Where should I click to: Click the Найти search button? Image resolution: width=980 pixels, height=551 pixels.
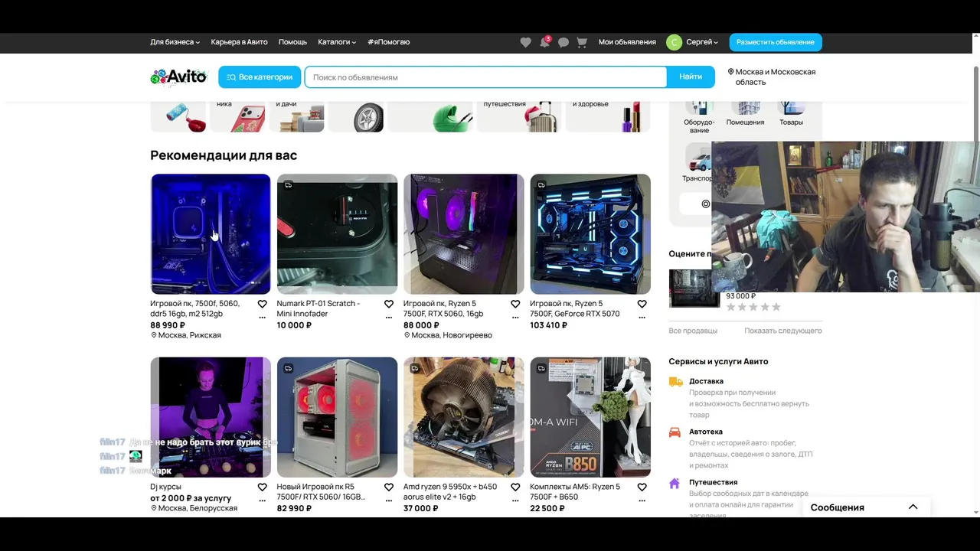point(691,77)
